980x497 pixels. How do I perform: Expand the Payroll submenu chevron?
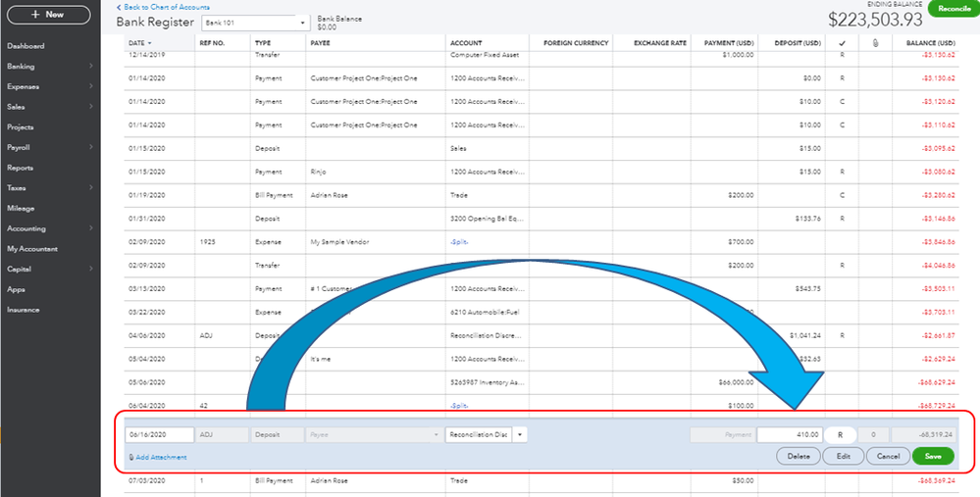(91, 147)
